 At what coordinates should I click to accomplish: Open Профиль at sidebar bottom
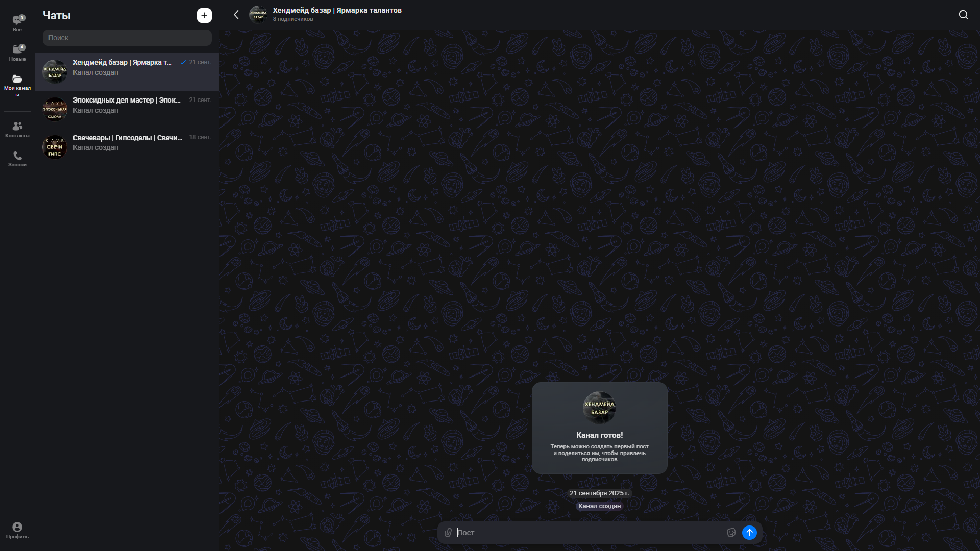(17, 530)
